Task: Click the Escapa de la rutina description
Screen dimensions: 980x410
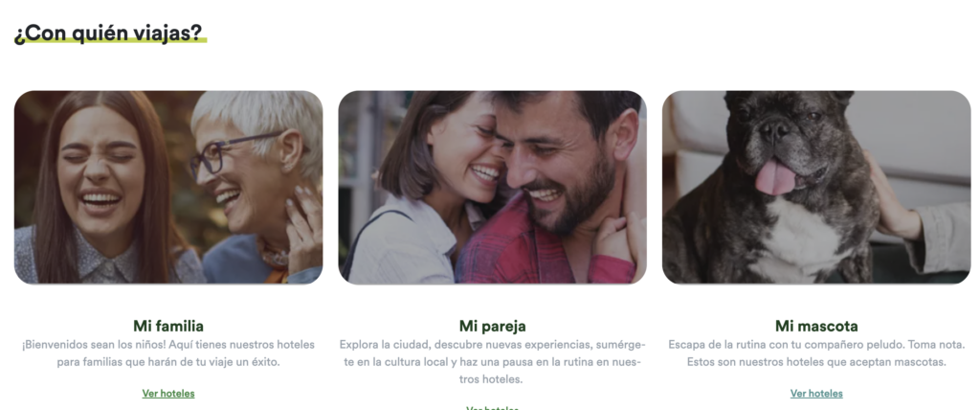Action: coord(816,353)
